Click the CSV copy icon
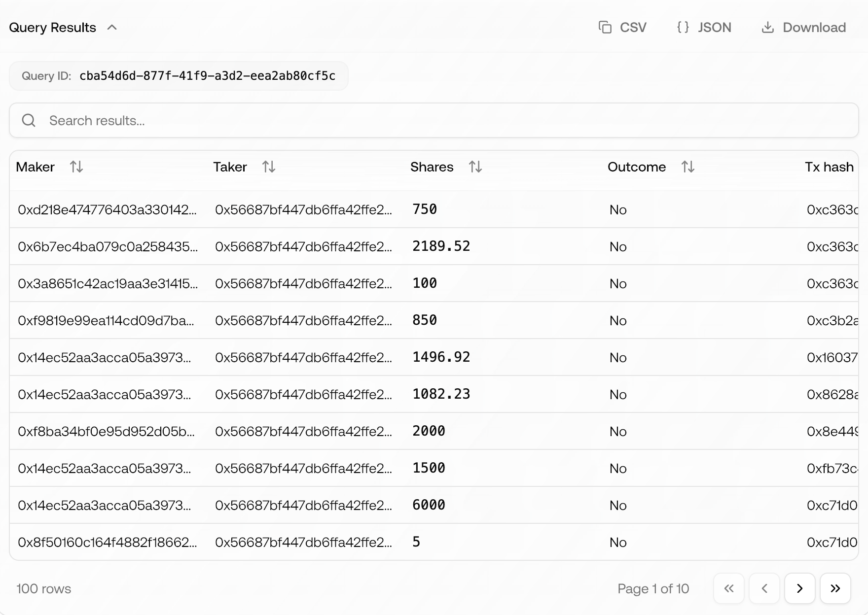This screenshot has width=868, height=615. [x=606, y=27]
